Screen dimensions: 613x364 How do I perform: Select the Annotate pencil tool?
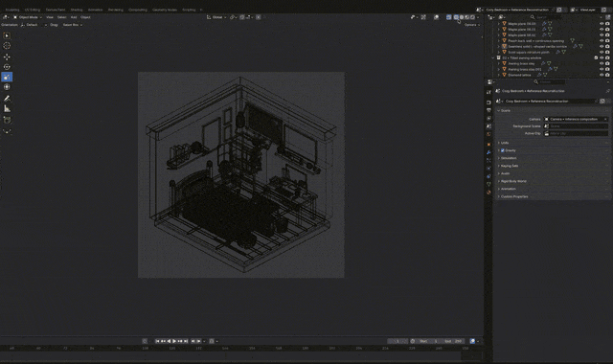click(7, 99)
